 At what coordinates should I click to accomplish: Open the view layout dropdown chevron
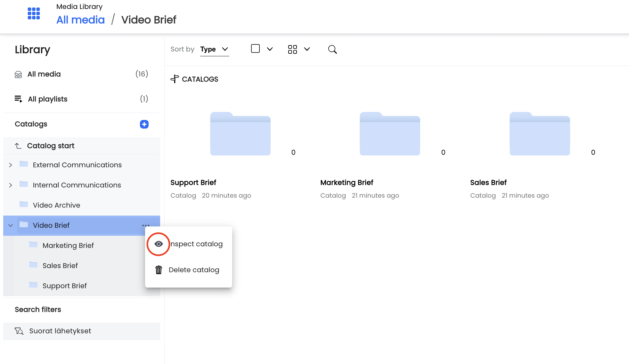tap(307, 49)
